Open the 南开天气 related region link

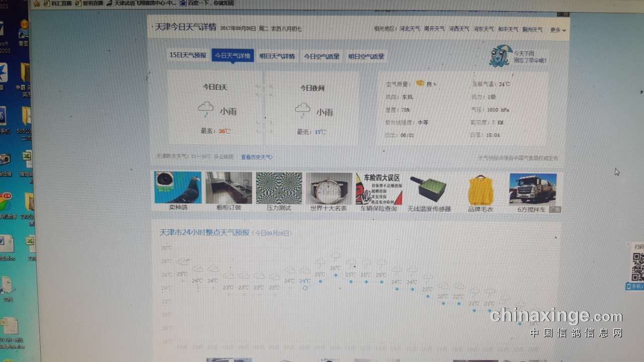click(x=434, y=29)
